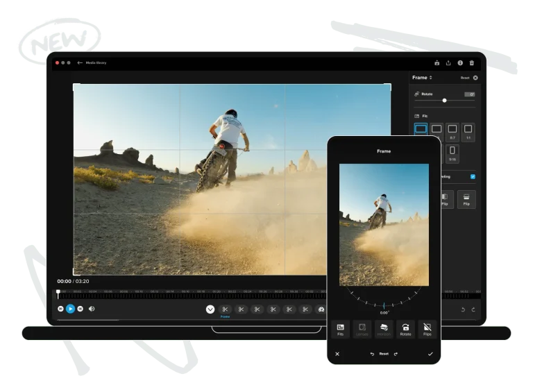Open the share/export icon in top bar
The image size is (533, 392).
[x=448, y=63]
